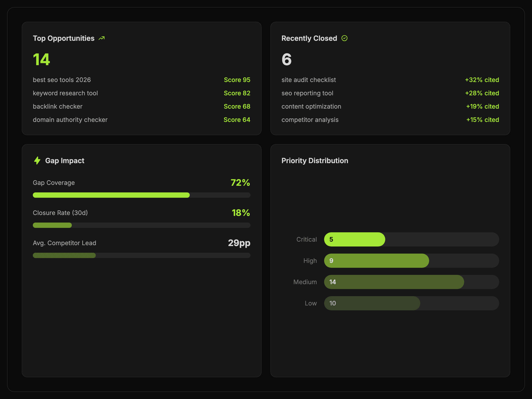Click the 'Score 95' label
The image size is (532, 399).
point(237,80)
